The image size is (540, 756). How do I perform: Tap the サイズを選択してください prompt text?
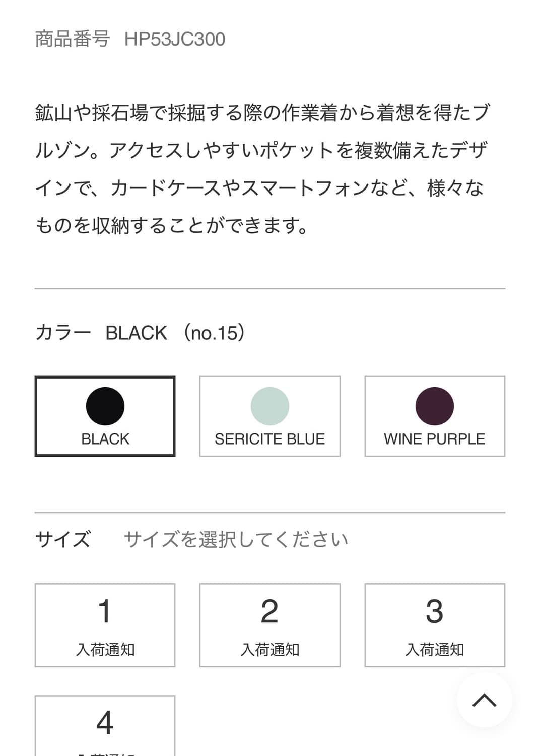coord(236,538)
